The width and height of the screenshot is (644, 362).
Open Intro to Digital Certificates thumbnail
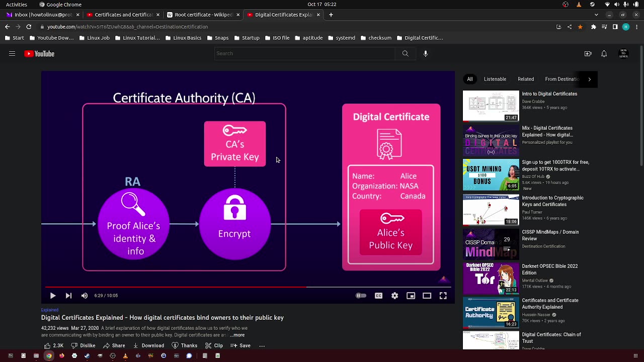click(491, 106)
